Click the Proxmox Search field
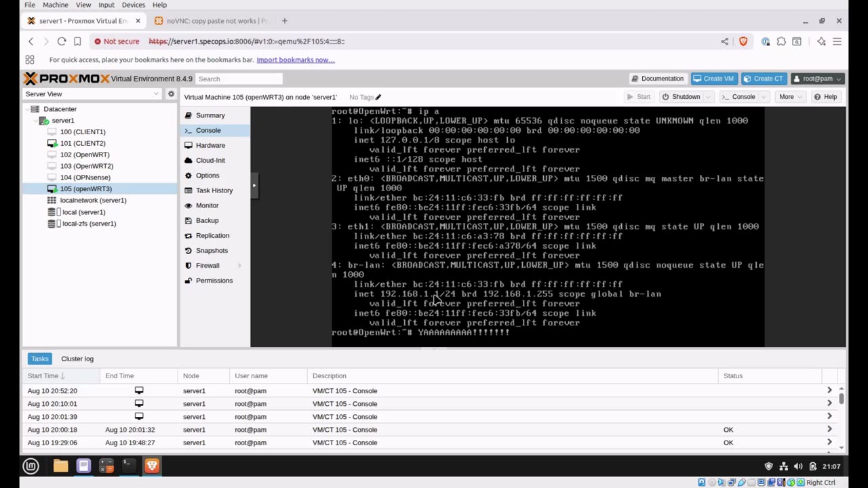Viewport: 868px width, 488px height. (239, 79)
